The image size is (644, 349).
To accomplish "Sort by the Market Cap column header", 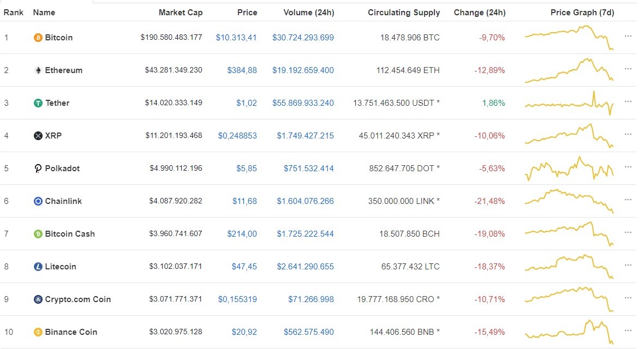I will pyautogui.click(x=181, y=12).
